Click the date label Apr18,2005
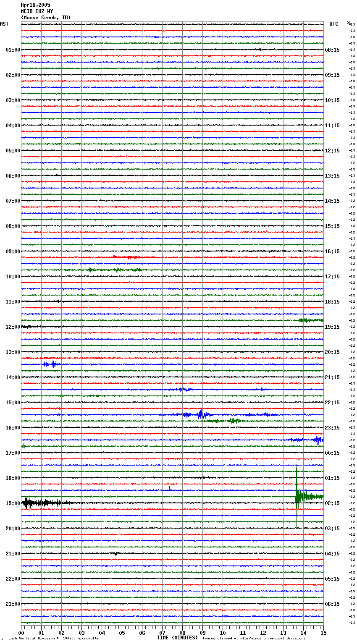This screenshot has height=644, width=357. pos(35,5)
